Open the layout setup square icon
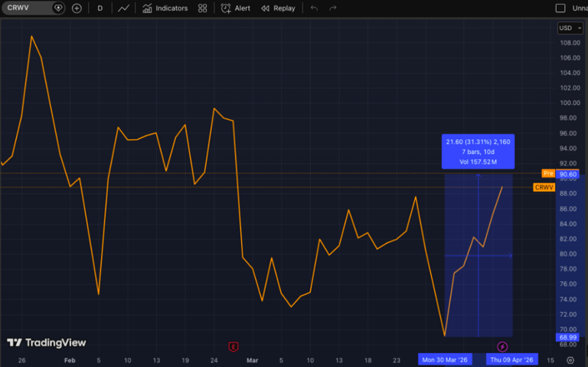Screen dimensions: 588x367 pos(560,8)
